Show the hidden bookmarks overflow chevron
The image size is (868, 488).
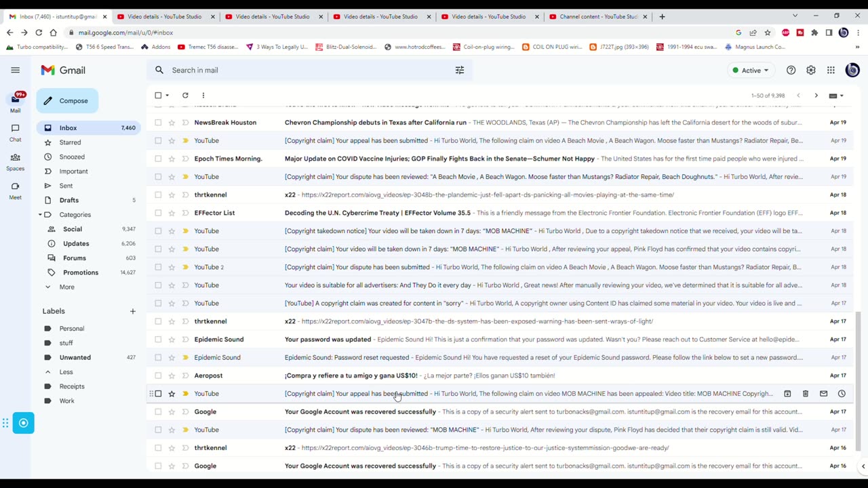857,47
